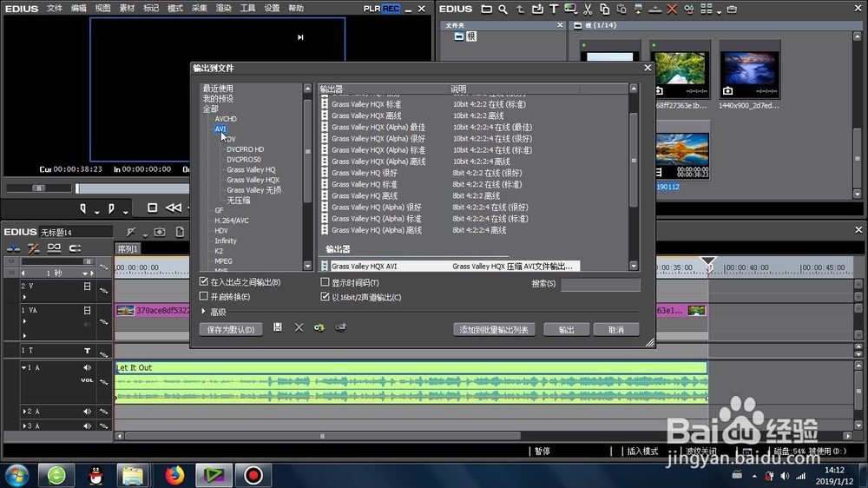The height and width of the screenshot is (488, 868).
Task: Open the 设置 menu
Action: (x=271, y=9)
